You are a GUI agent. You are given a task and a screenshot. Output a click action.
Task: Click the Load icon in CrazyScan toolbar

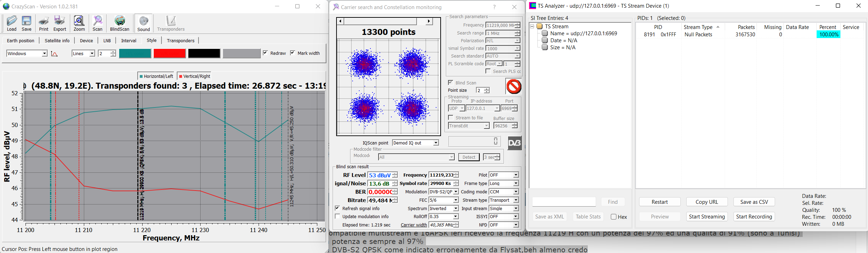12,23
